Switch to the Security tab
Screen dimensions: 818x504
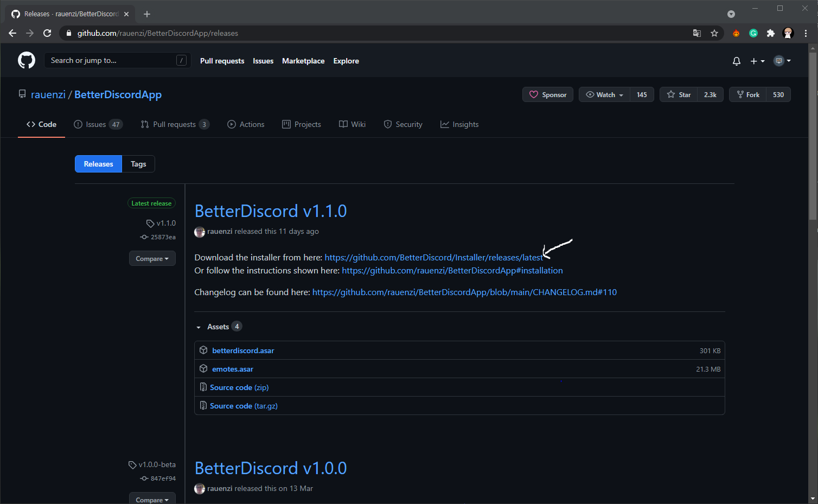(x=403, y=124)
